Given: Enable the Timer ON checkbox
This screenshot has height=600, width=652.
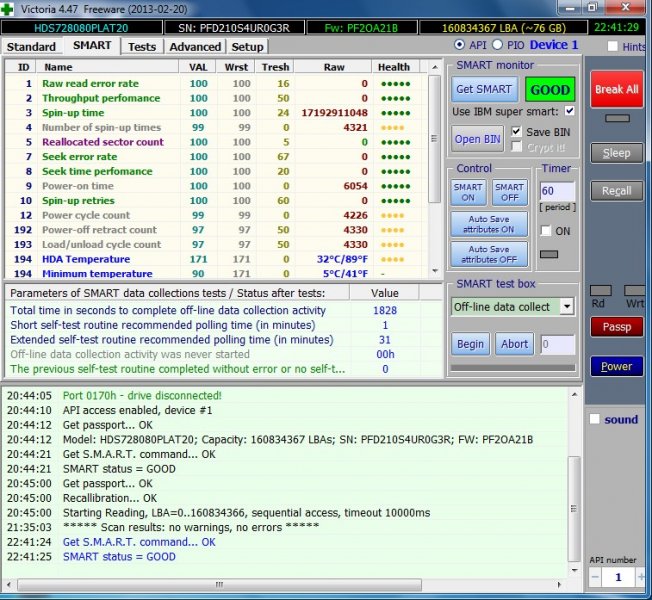Looking at the screenshot, I should pos(546,231).
